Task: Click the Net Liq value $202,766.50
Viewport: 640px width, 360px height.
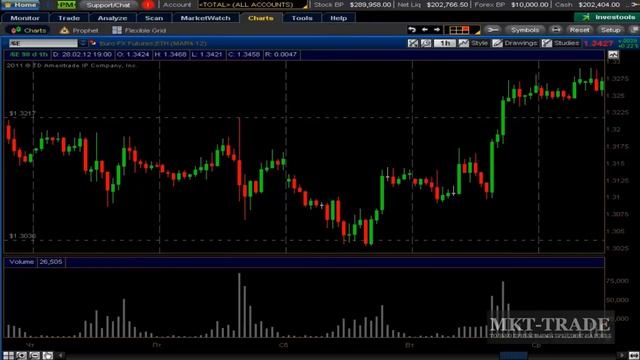Action: pyautogui.click(x=447, y=5)
